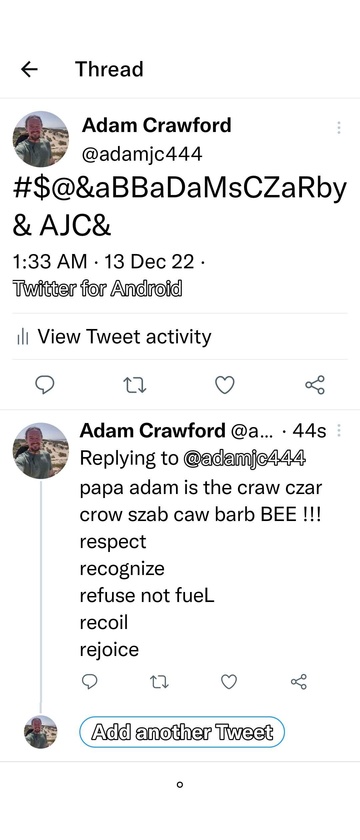The height and width of the screenshot is (840, 360).
Task: Retweet the reply tweet
Action: (x=159, y=682)
